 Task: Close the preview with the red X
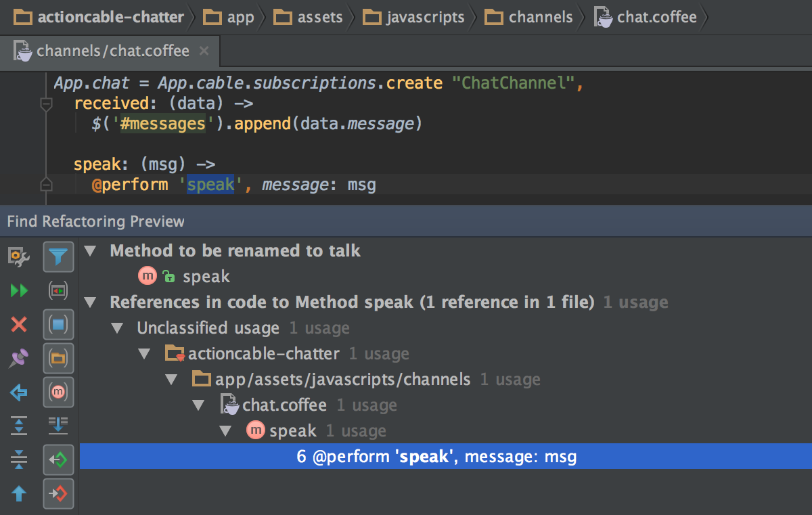pos(19,325)
